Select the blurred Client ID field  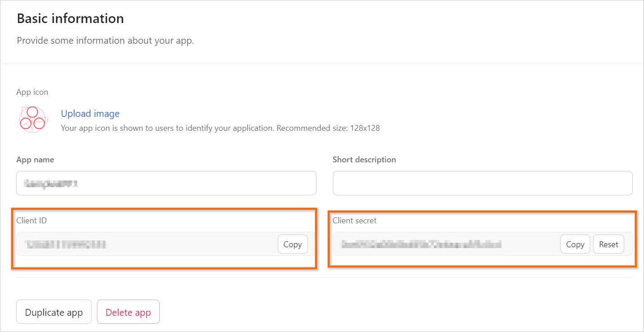[166, 244]
